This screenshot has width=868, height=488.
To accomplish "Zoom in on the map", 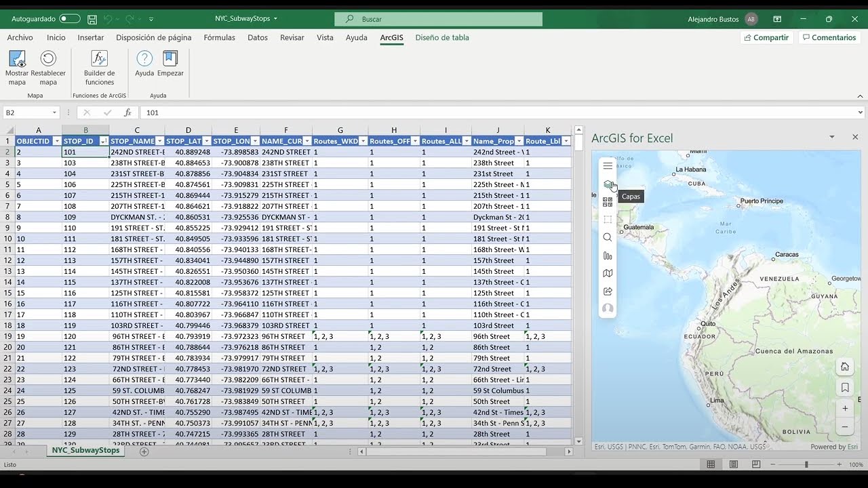I will [x=845, y=409].
